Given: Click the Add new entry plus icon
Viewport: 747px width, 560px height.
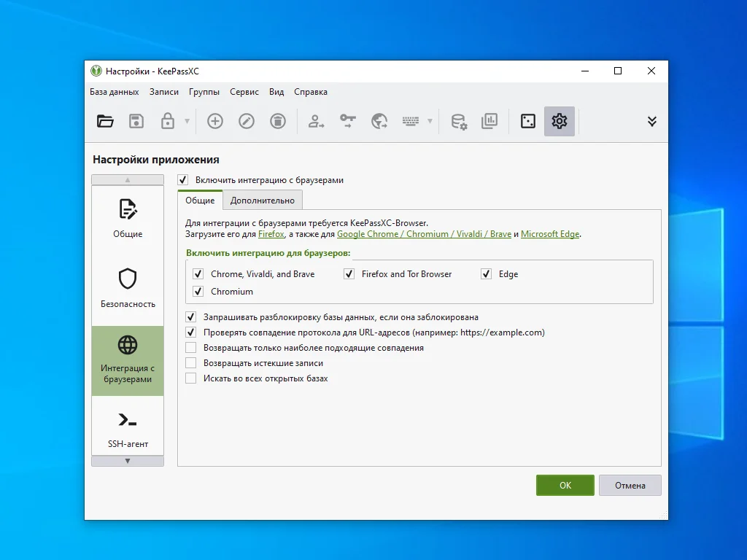Looking at the screenshot, I should (x=215, y=122).
